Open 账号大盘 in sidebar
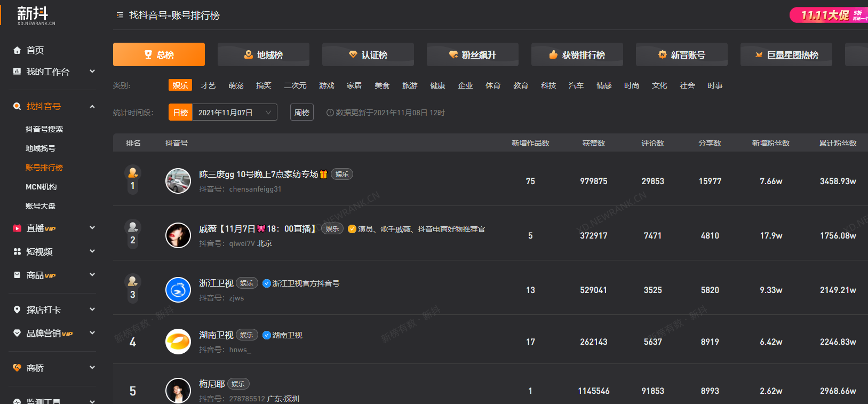The image size is (868, 404). click(x=41, y=206)
